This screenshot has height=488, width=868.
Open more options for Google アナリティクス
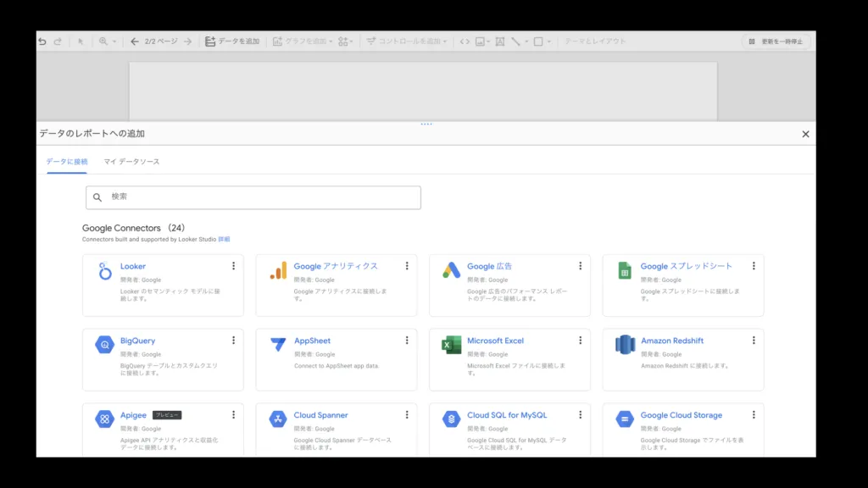click(x=407, y=266)
